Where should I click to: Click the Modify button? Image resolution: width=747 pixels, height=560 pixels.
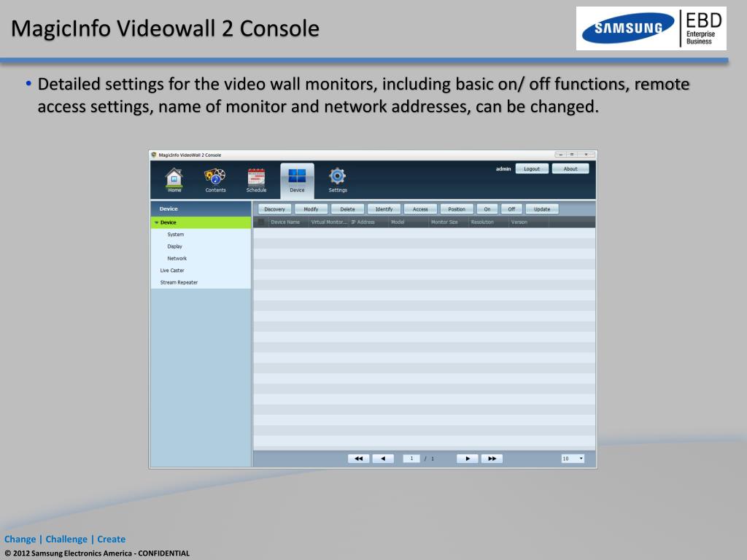(x=311, y=209)
